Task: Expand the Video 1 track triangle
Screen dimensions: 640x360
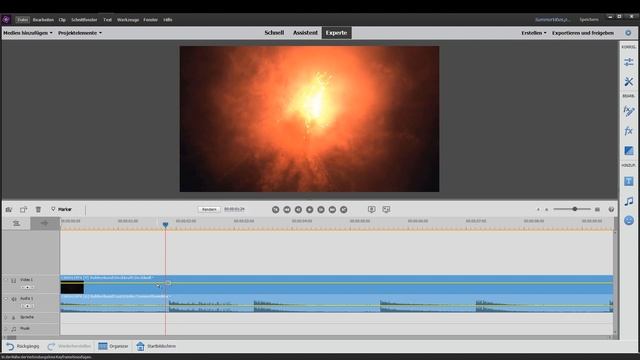Action: click(6, 280)
